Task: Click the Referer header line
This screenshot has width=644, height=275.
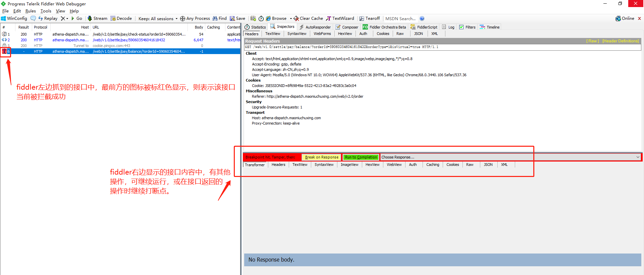Action: [x=308, y=96]
